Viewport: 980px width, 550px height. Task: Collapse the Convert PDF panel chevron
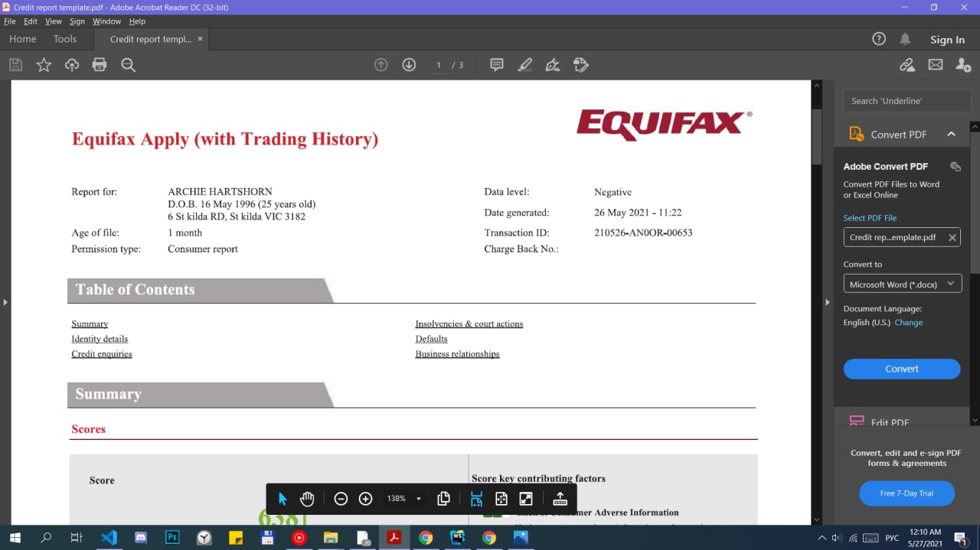tap(951, 135)
